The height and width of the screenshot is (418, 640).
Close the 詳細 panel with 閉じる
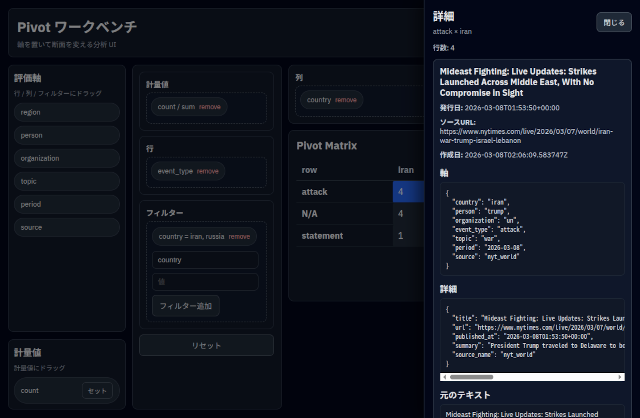[611, 22]
